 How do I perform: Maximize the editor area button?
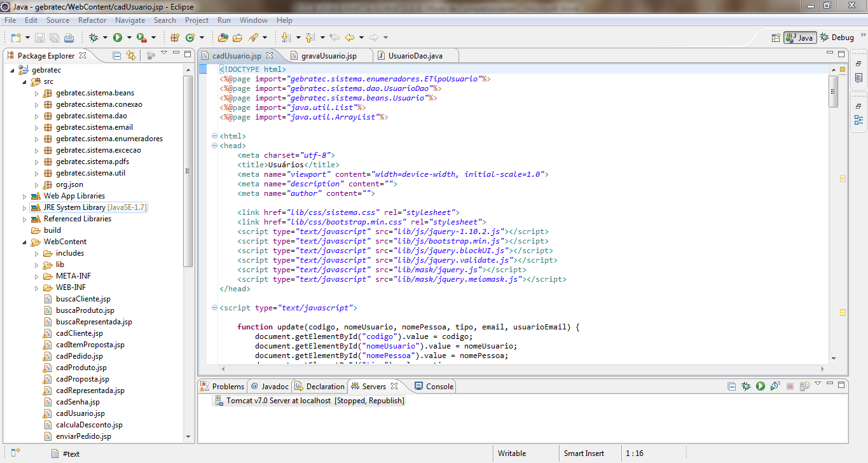coord(841,55)
